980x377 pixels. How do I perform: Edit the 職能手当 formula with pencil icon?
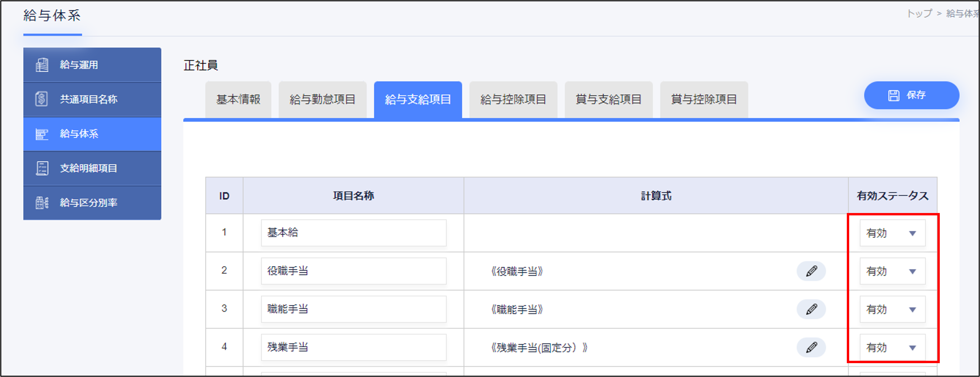(811, 309)
